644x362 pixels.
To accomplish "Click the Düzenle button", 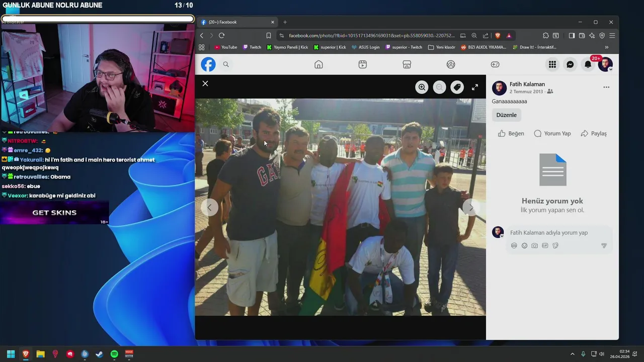I will click(506, 115).
